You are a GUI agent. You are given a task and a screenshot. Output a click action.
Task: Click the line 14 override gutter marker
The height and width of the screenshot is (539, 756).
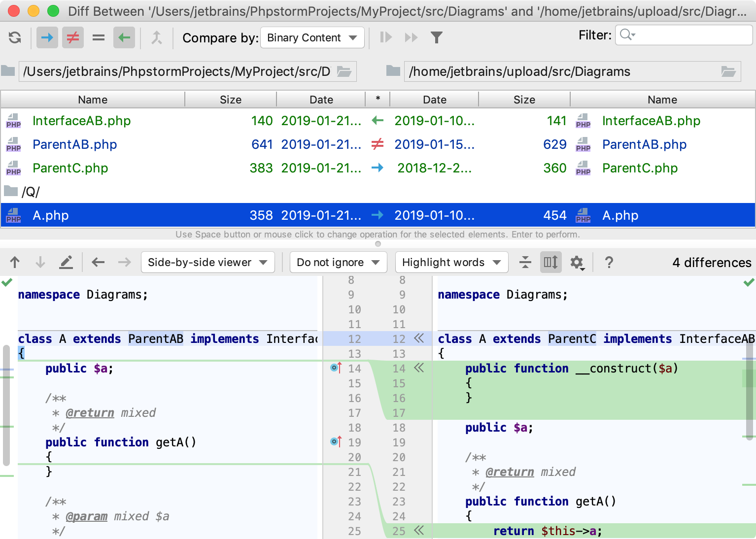[336, 368]
